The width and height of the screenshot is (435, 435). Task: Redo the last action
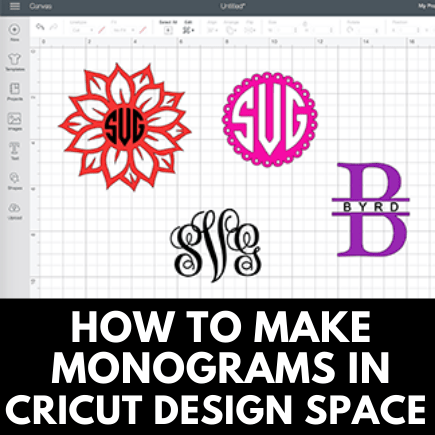point(54,27)
